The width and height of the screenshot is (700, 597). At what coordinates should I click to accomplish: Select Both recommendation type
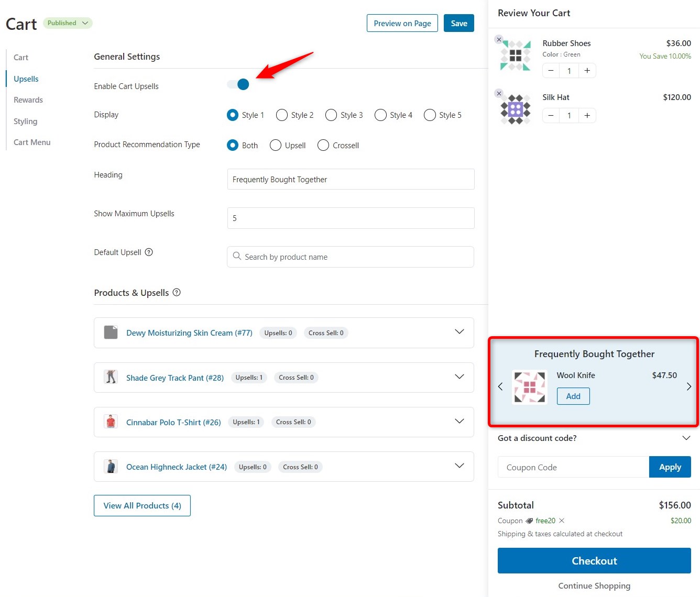233,145
